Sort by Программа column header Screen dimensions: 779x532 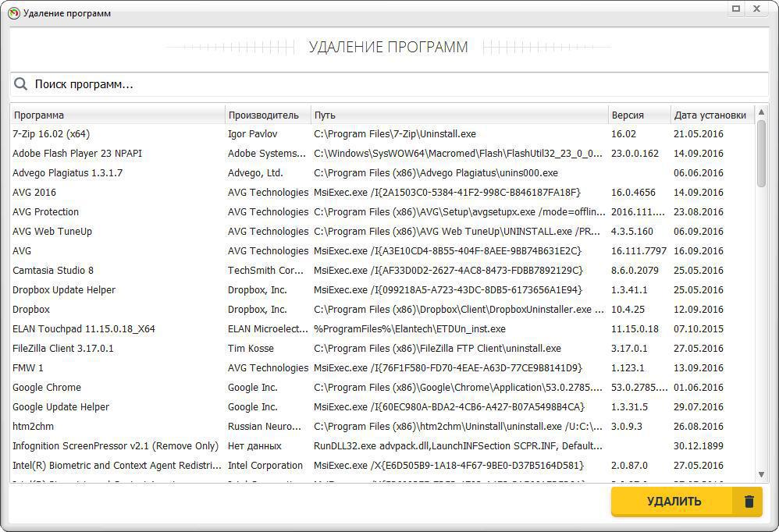118,115
